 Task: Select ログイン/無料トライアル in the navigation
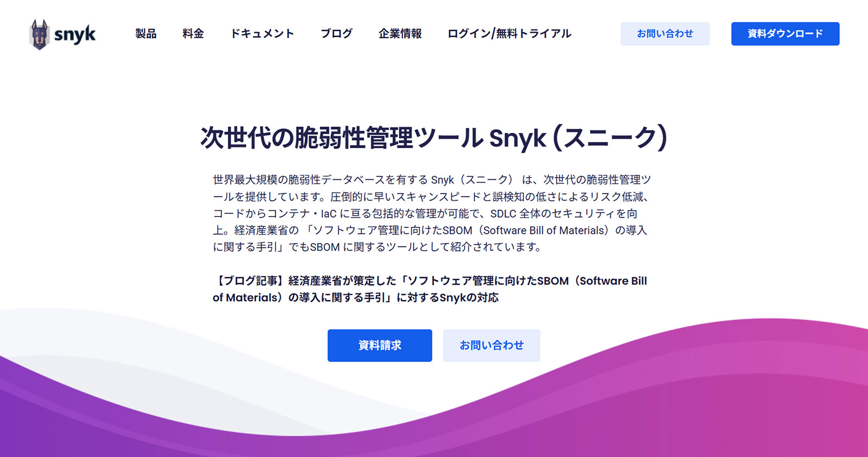pos(509,34)
